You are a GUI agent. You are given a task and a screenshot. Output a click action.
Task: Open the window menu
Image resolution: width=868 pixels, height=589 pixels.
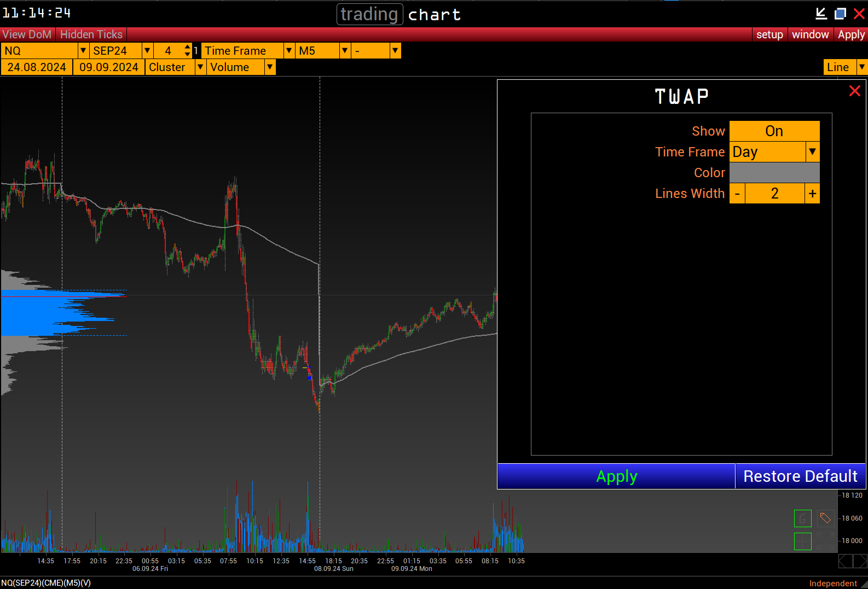[x=810, y=34]
